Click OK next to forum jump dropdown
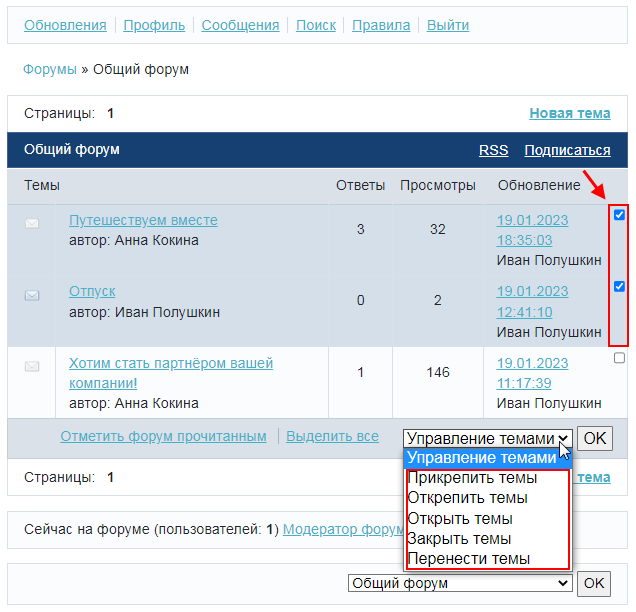Viewport: 636px width, 612px height. pyautogui.click(x=594, y=583)
